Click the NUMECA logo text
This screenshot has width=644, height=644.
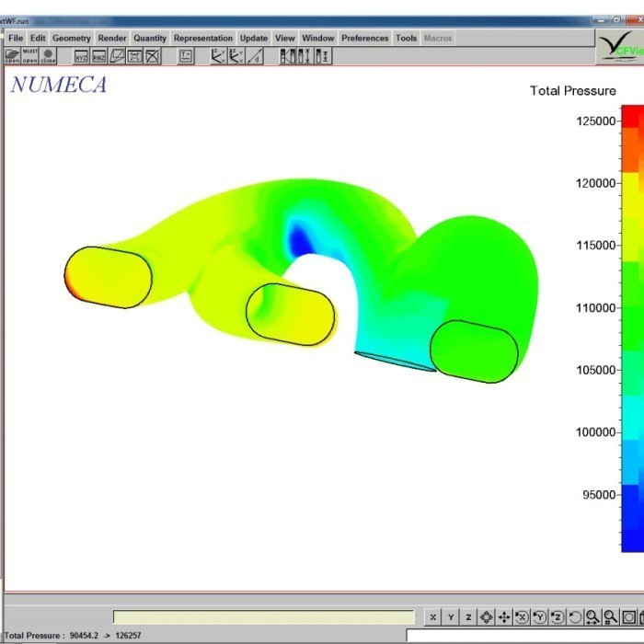[x=58, y=85]
